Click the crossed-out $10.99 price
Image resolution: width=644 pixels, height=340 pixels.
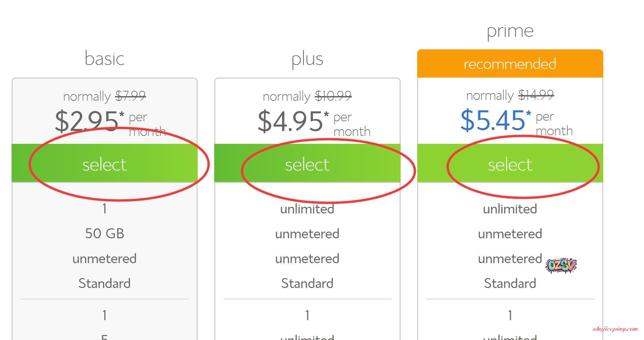click(x=333, y=96)
